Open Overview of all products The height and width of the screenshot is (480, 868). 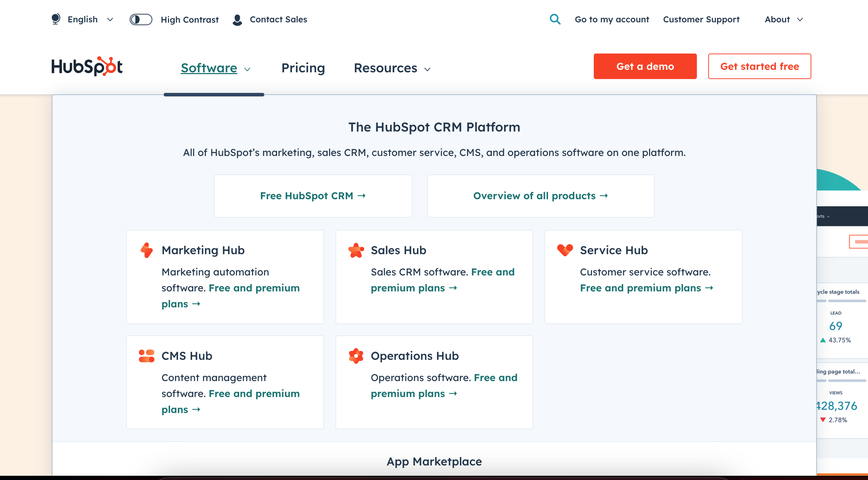[541, 196]
